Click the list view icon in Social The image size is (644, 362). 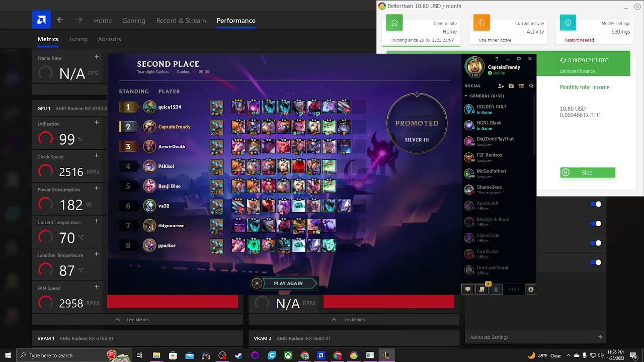coord(521,86)
